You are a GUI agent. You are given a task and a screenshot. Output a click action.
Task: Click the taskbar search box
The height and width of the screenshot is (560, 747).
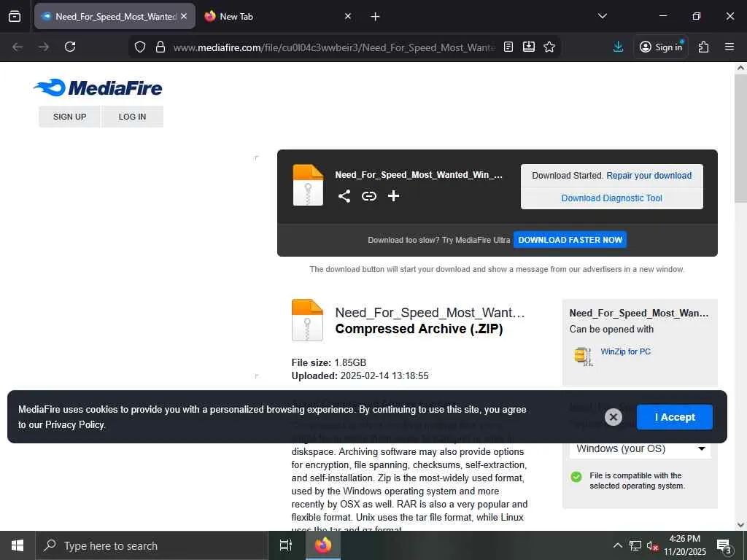pyautogui.click(x=152, y=545)
